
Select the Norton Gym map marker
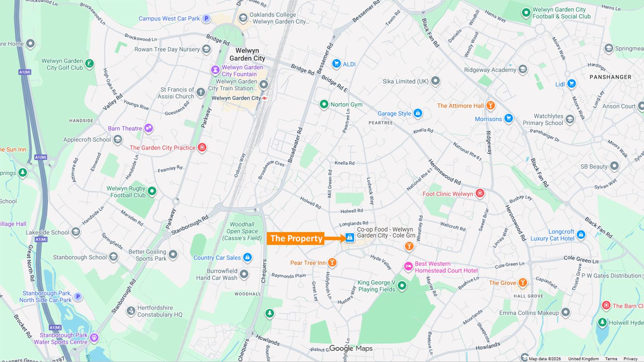click(324, 105)
